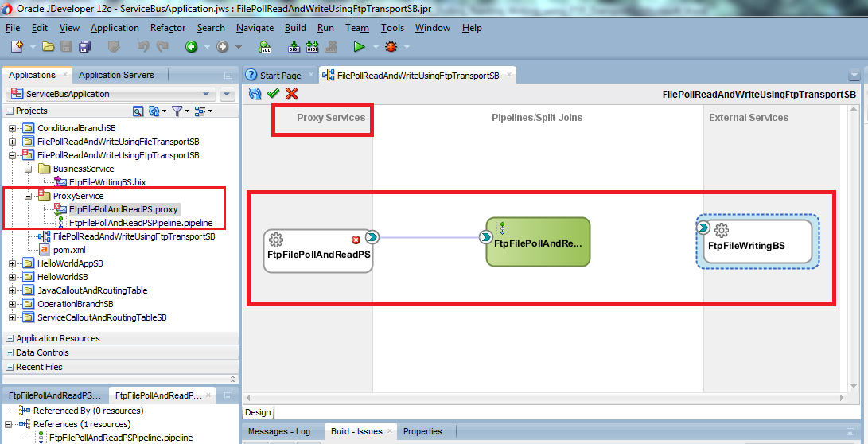This screenshot has height=444, width=868.
Task: Collapse the Projects section
Action: (x=10, y=111)
